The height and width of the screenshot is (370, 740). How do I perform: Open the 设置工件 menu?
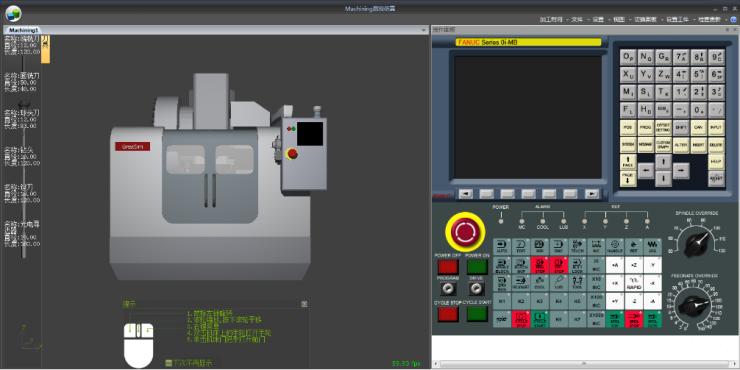(677, 19)
